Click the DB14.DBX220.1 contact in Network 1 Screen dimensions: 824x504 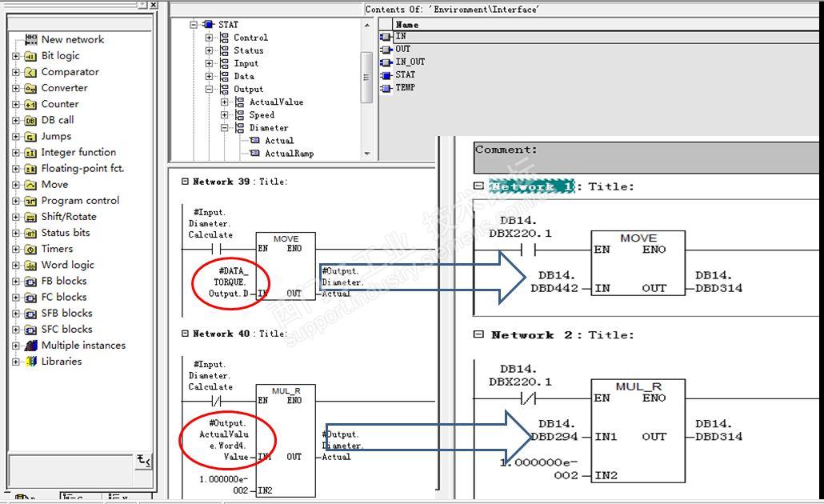pyautogui.click(x=528, y=250)
